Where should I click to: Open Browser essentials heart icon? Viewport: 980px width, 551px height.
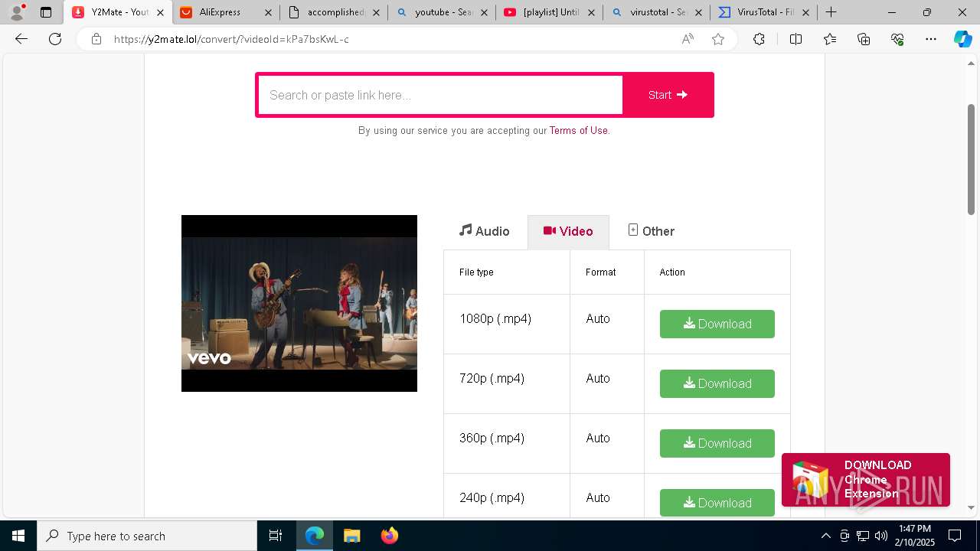tap(897, 39)
